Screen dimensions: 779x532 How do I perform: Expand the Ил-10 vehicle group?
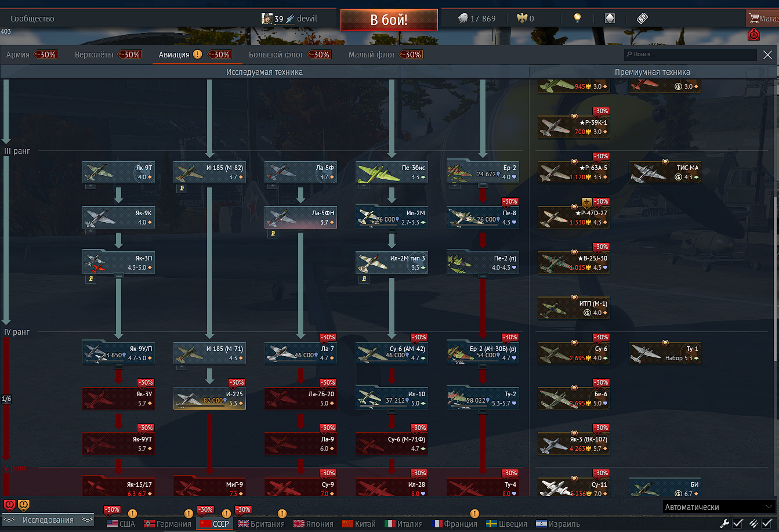tap(392, 412)
